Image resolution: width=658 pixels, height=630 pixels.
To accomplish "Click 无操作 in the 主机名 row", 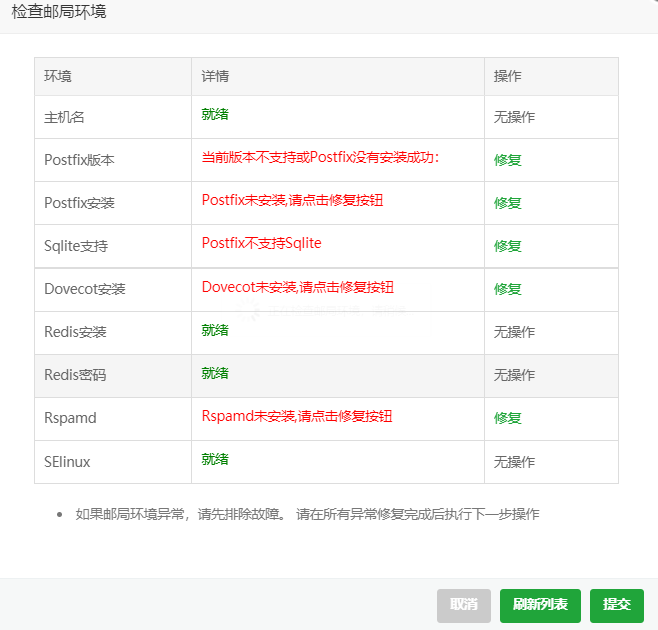I will point(514,117).
